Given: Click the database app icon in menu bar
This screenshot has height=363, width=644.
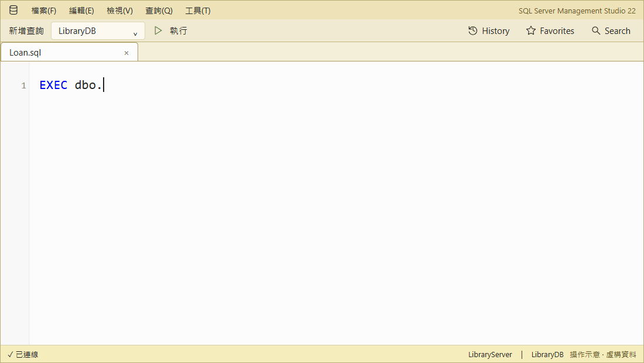Looking at the screenshot, I should coord(13,11).
